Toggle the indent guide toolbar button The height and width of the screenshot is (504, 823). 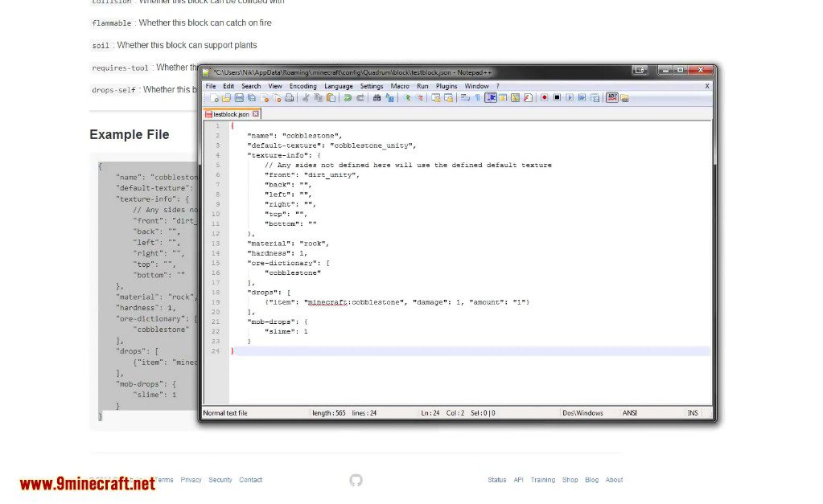(490, 98)
